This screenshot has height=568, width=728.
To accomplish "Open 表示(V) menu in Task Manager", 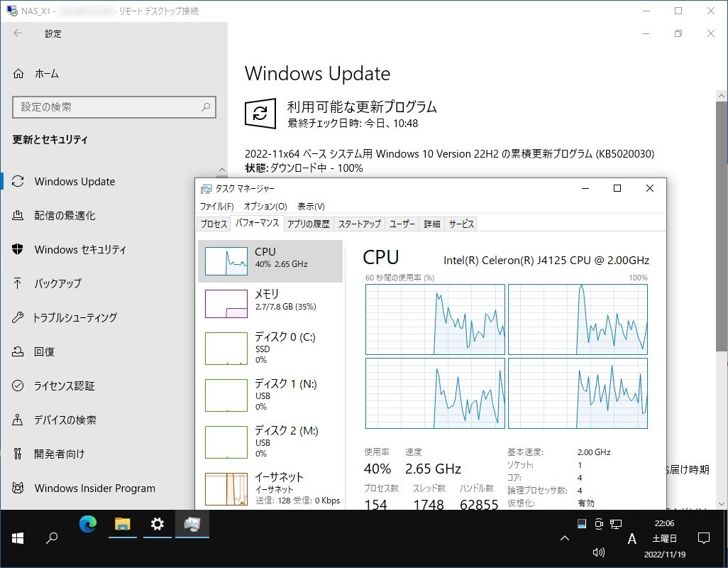I will tap(311, 206).
